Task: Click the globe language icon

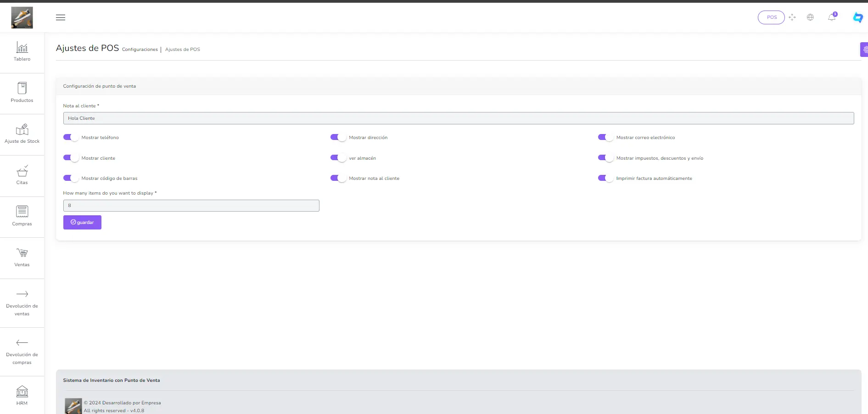Action: tap(810, 17)
